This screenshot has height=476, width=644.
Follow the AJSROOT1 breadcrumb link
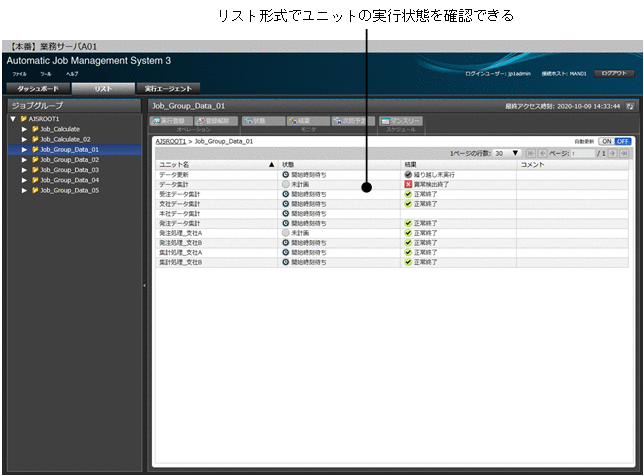pyautogui.click(x=171, y=142)
